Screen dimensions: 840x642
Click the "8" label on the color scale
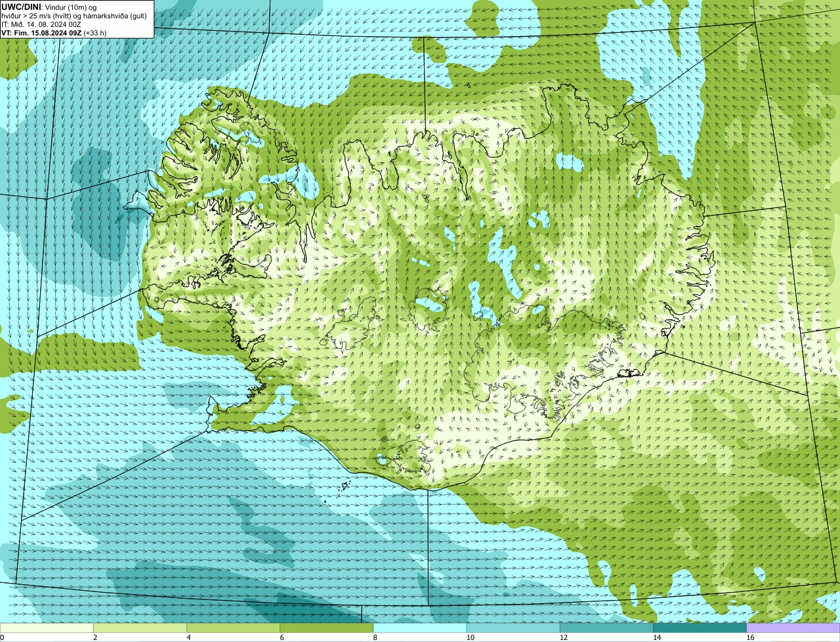tap(375, 637)
